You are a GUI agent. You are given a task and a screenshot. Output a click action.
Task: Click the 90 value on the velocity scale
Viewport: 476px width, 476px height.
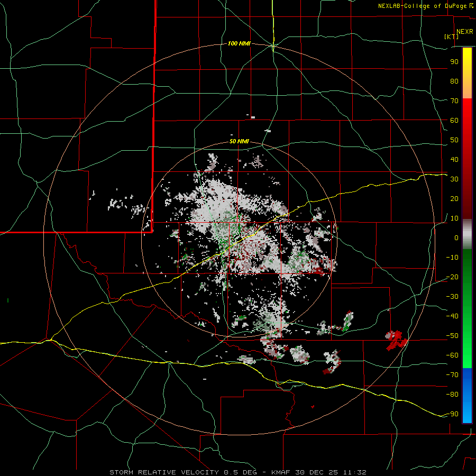click(454, 62)
